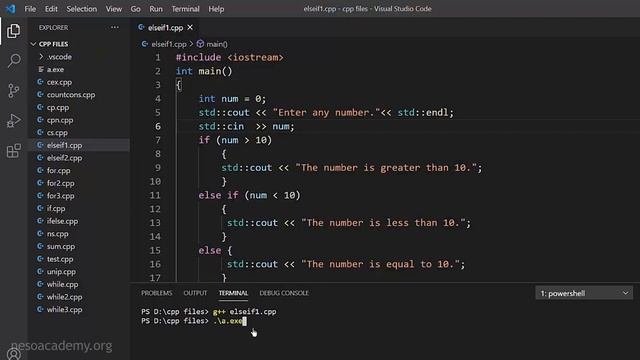Click line number 6 in the gutter

[x=158, y=127]
